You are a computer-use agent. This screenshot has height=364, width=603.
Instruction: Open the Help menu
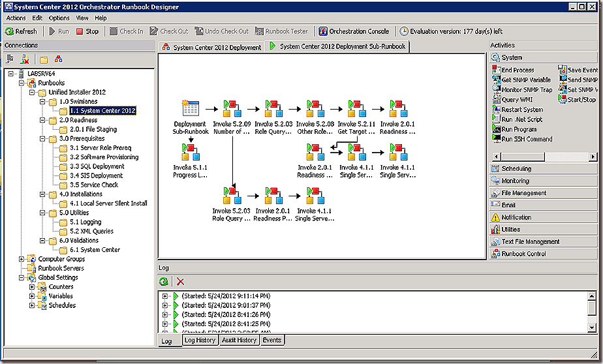tap(100, 18)
